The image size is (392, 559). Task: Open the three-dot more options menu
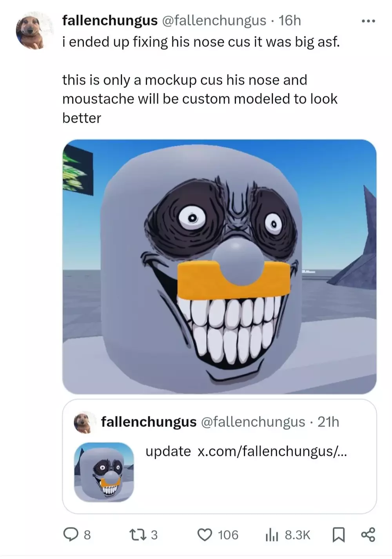368,21
